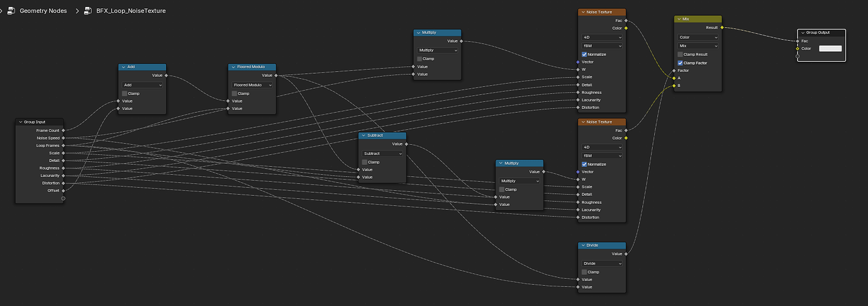
Task: Uncheck Normalize on lower Noise Texture node
Action: coord(584,164)
